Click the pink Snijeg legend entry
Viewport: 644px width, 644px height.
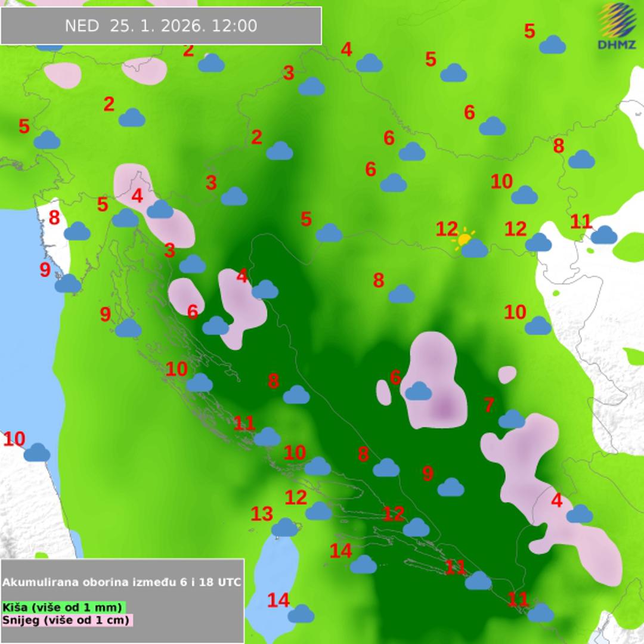coord(67,620)
